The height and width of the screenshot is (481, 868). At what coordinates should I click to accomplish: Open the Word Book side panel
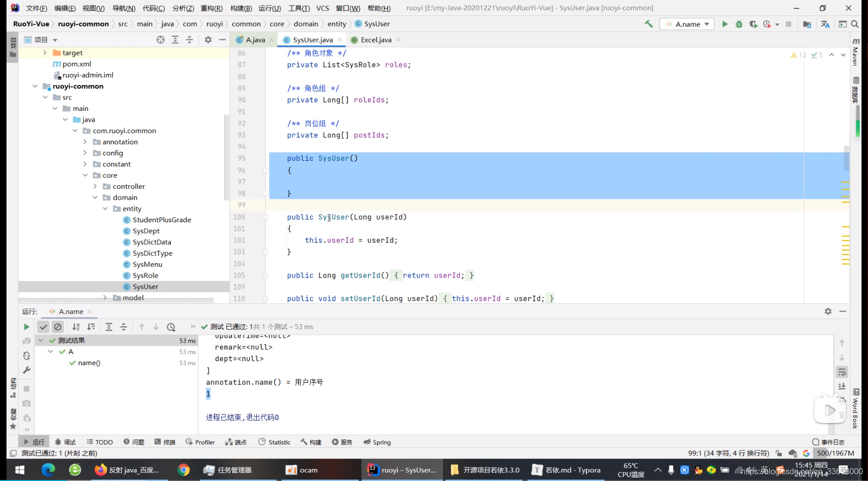[x=856, y=410]
